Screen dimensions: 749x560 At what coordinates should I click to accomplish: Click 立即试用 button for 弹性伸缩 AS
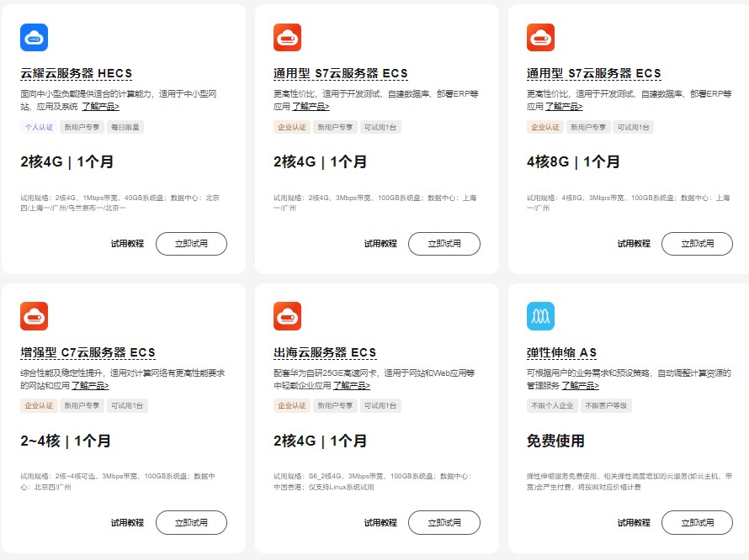[x=697, y=522]
